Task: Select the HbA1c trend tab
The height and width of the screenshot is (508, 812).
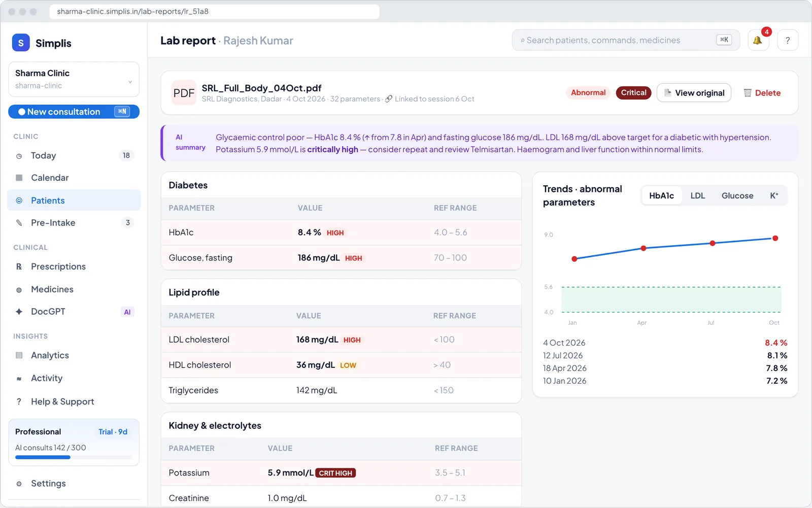Action: [x=661, y=195]
